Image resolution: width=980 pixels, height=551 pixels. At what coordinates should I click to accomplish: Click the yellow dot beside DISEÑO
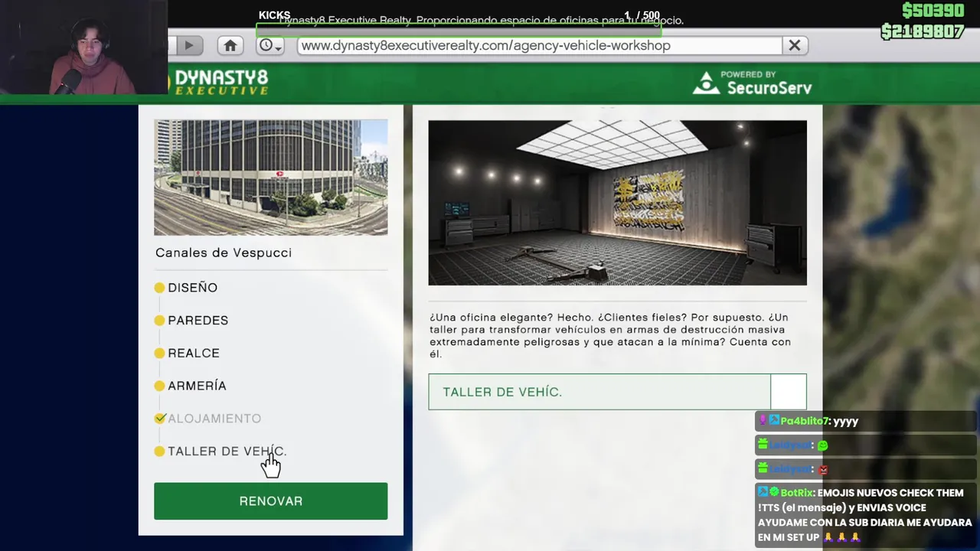coord(159,288)
